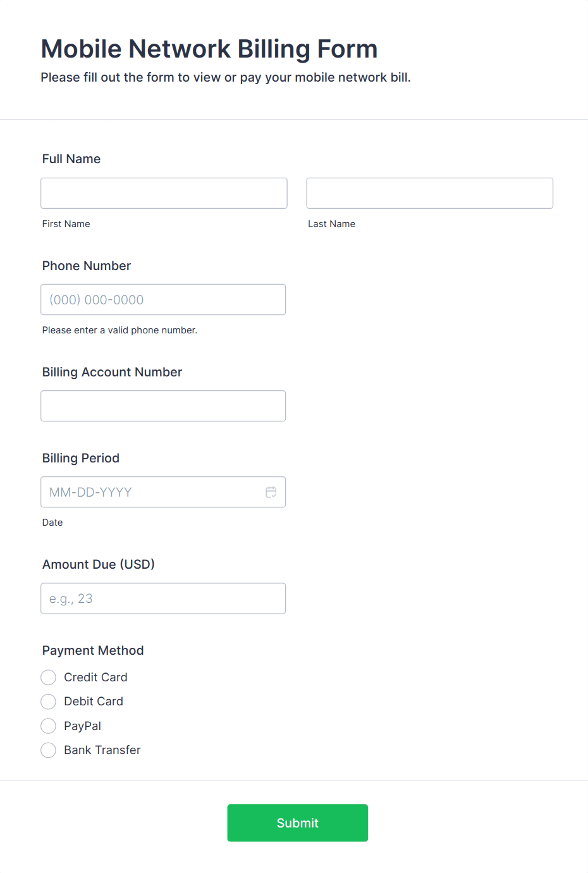Click the Debit Card label text

[x=94, y=702]
